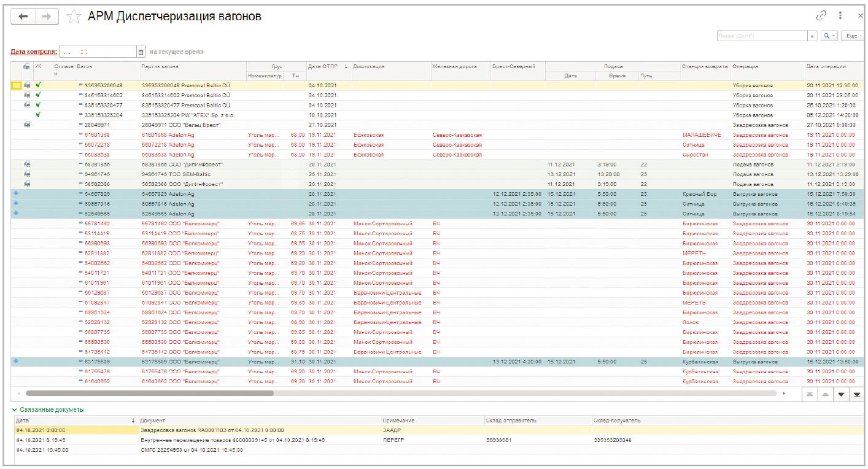Click the back navigation arrow
868x469 pixels.
click(x=23, y=17)
